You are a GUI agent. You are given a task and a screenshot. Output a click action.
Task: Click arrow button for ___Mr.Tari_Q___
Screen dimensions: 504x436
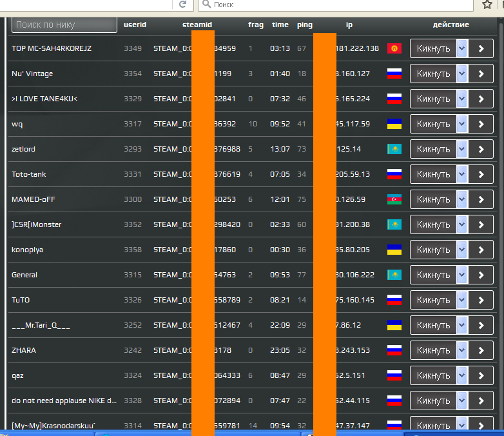click(481, 325)
